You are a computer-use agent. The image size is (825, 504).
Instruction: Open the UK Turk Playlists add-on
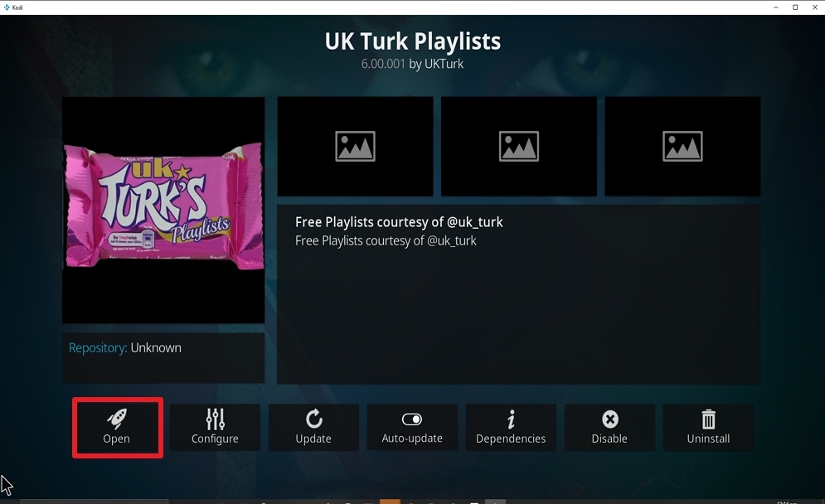pyautogui.click(x=116, y=427)
